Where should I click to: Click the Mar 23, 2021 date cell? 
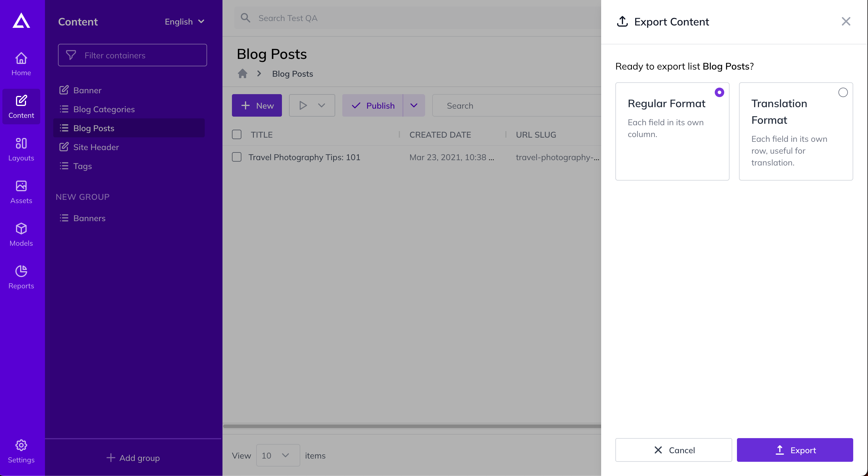451,157
